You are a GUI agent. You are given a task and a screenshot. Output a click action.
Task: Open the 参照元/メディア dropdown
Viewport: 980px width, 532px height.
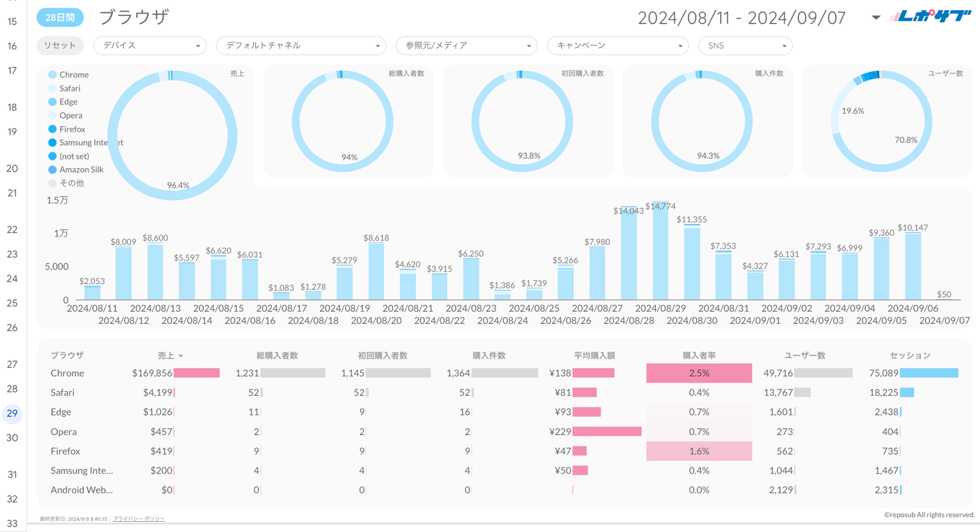pos(467,45)
